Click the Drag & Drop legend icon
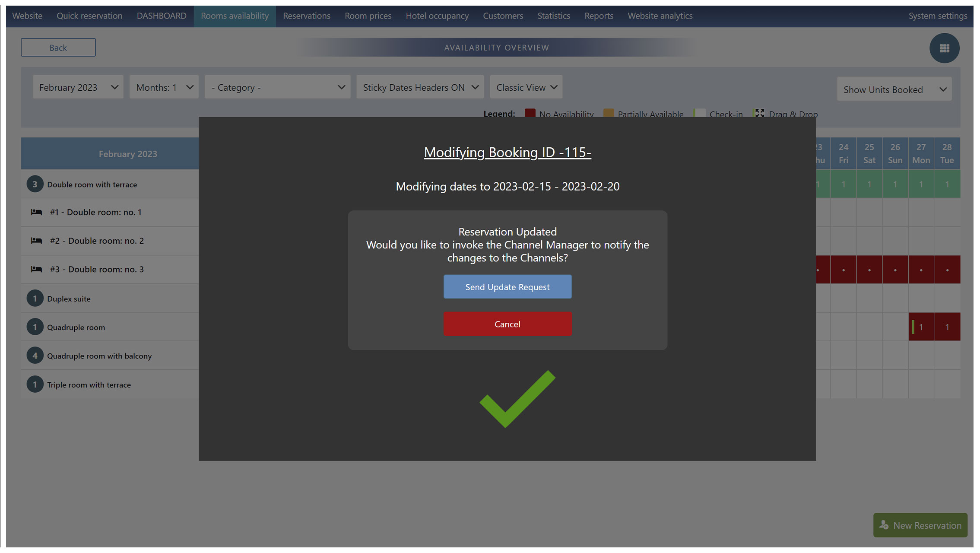The image size is (980, 553). 759,113
